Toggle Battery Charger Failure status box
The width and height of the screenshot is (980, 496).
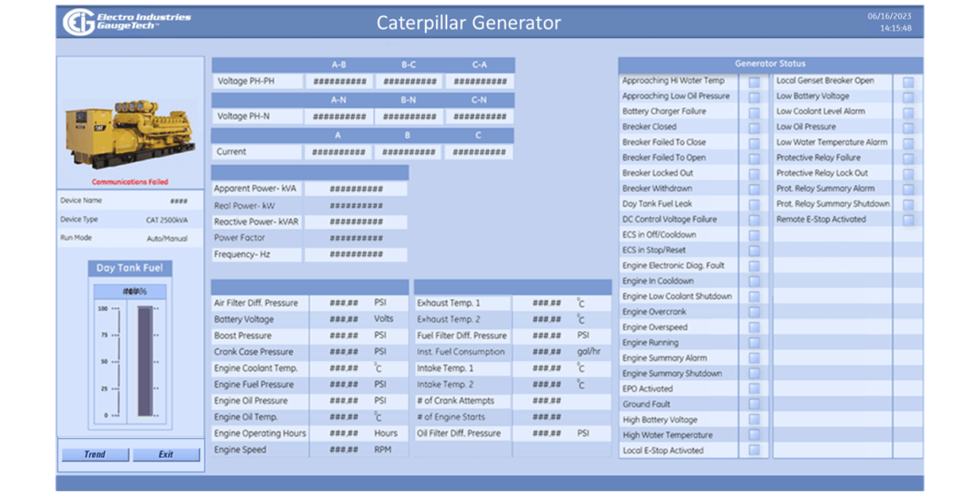754,112
